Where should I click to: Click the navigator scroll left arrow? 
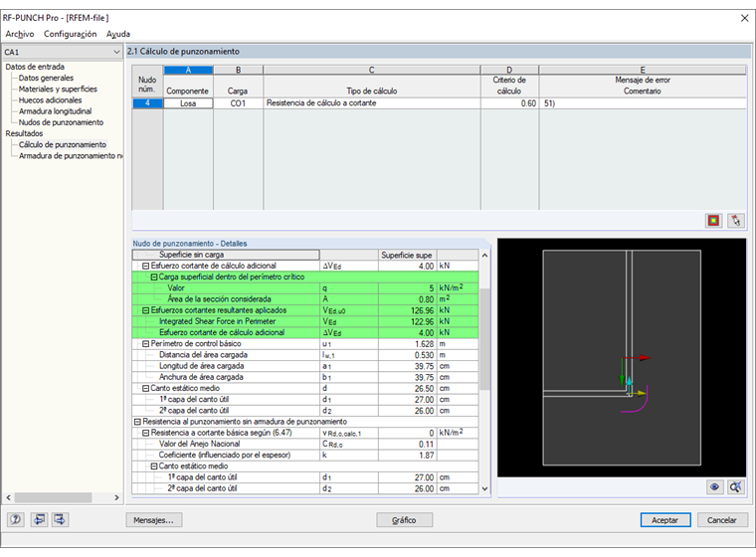9,497
